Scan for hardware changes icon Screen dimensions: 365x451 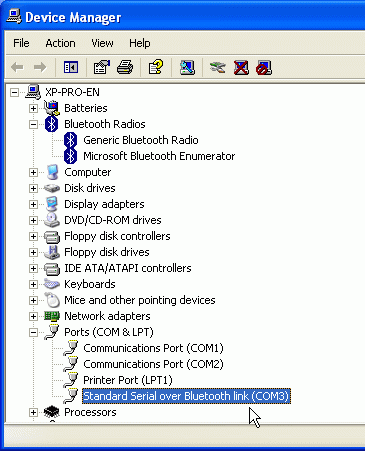pyautogui.click(x=187, y=67)
